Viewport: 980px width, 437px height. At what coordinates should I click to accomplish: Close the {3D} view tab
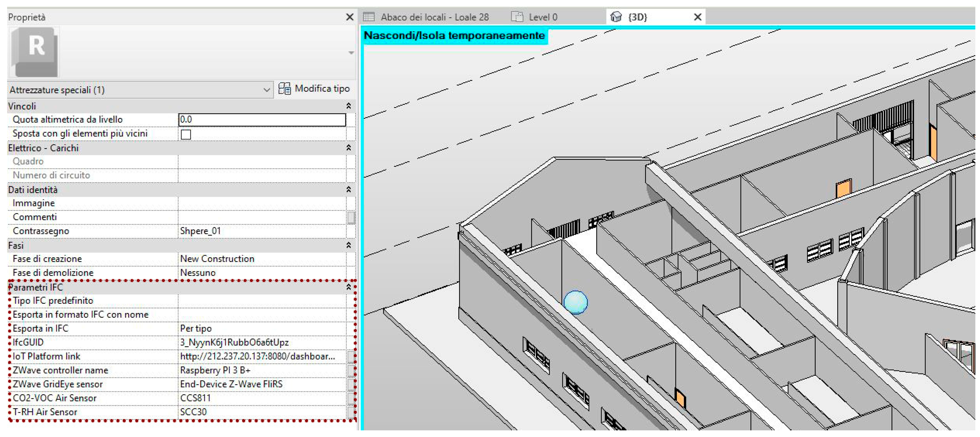(697, 17)
